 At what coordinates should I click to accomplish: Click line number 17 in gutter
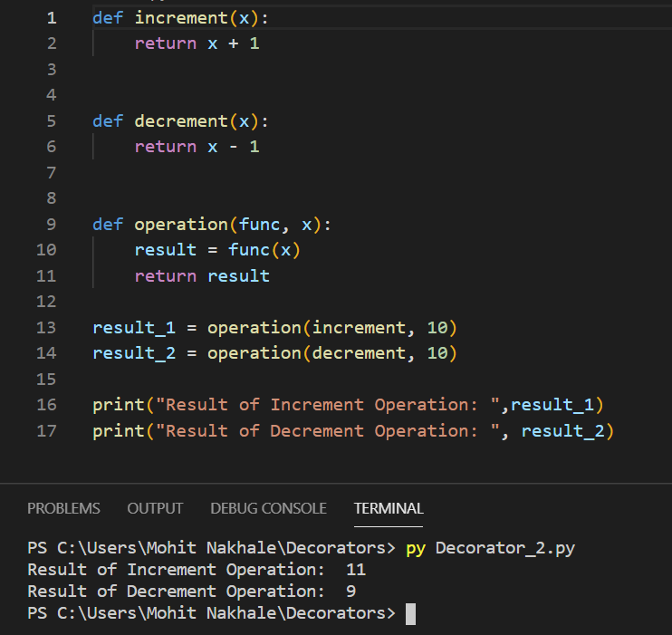pos(46,431)
